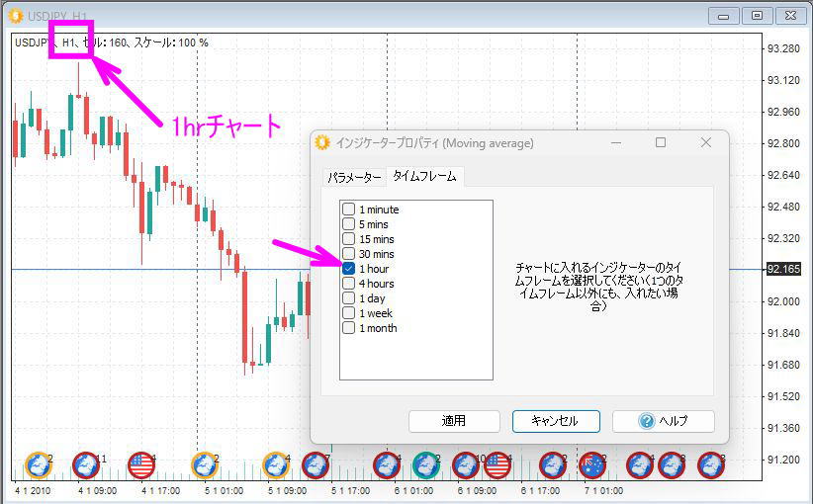Switch to the パラメーター tab
Viewport: 813px width, 504px height.
point(354,178)
